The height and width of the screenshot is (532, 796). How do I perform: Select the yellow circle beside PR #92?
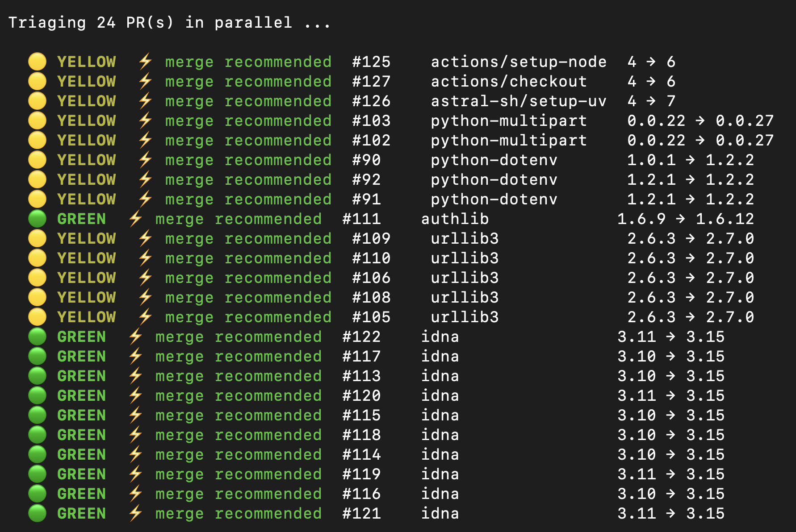point(37,179)
